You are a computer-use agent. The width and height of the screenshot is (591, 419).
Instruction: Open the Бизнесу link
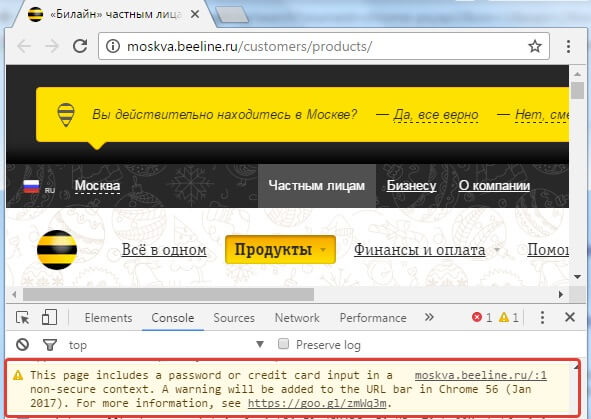[411, 185]
